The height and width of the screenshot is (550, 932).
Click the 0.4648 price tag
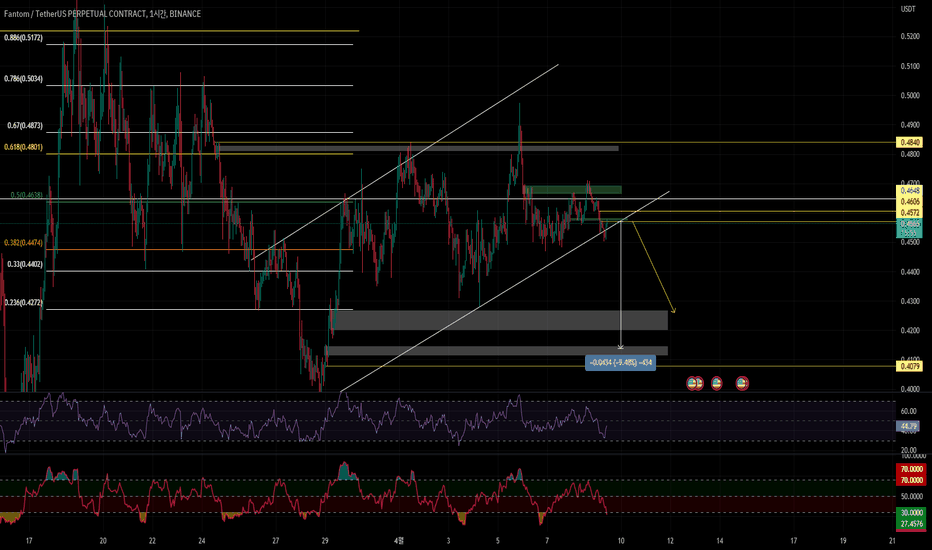tap(909, 190)
